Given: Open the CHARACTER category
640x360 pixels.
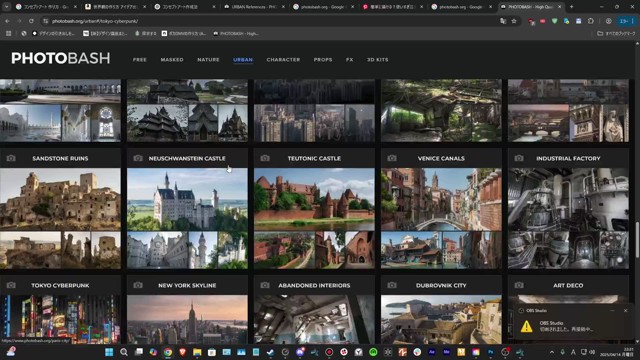Looking at the screenshot, I should (283, 60).
